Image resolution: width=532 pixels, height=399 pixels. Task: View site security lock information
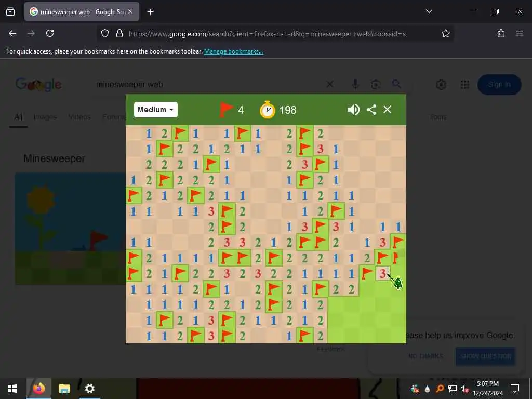click(x=119, y=33)
